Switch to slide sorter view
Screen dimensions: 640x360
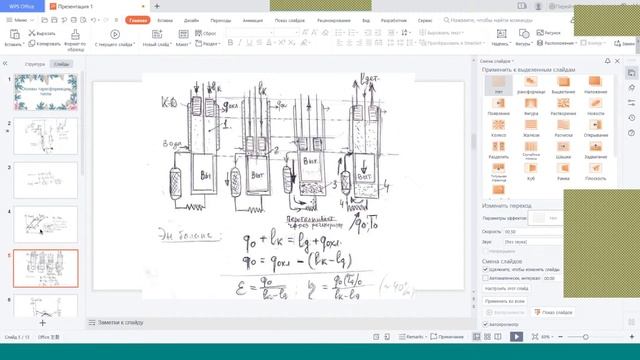coord(487,337)
